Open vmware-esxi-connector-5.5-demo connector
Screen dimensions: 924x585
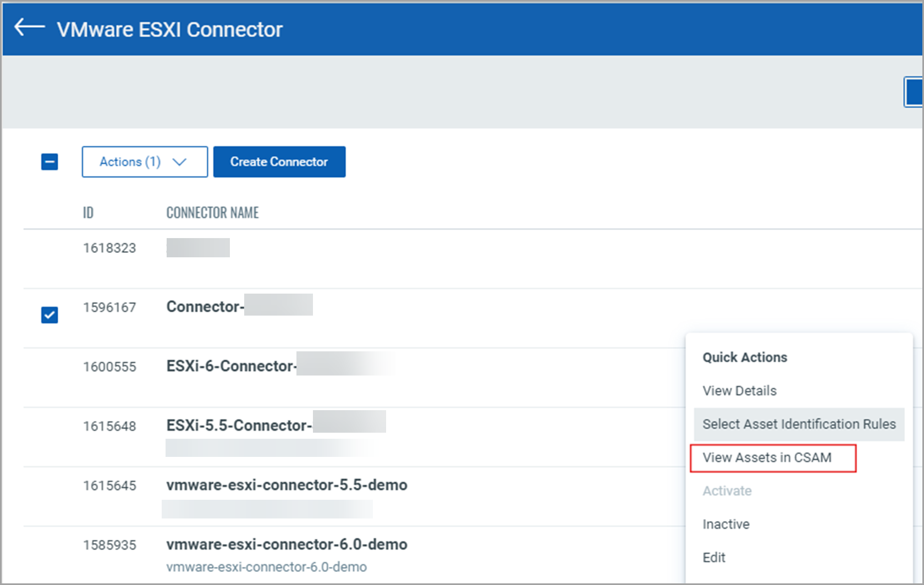click(287, 485)
